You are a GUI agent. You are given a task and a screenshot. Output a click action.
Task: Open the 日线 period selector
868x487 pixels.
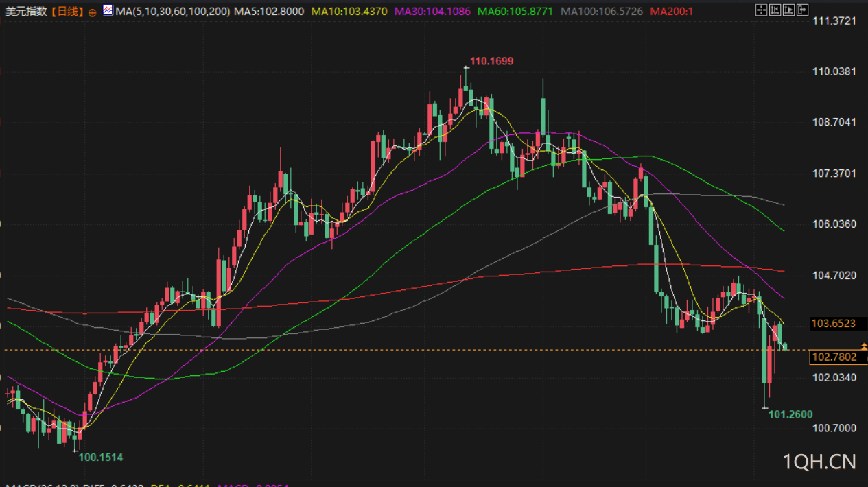(x=69, y=12)
